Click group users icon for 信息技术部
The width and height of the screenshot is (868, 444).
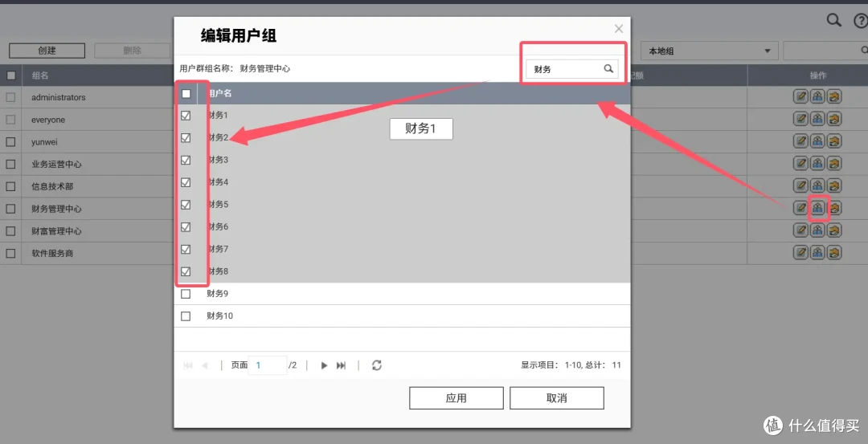click(x=817, y=185)
